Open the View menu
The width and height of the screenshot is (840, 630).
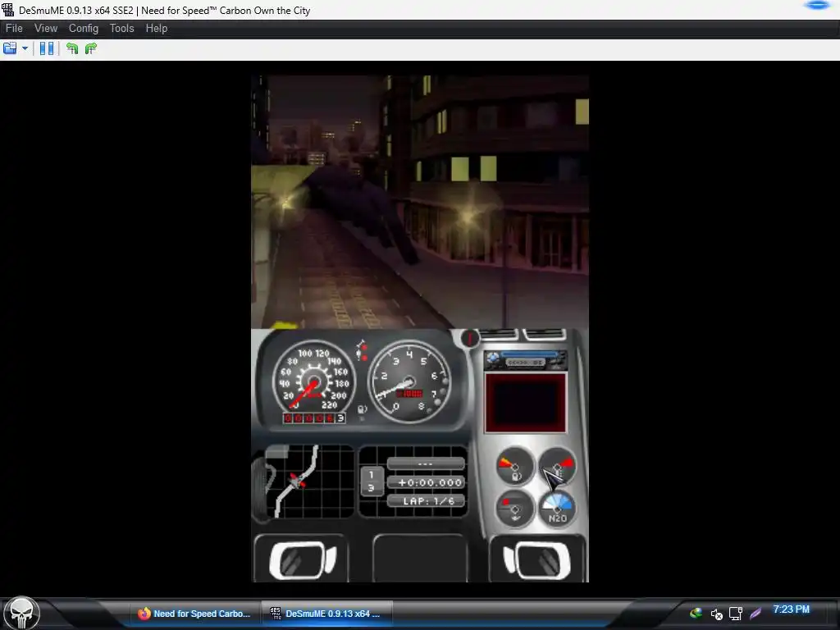tap(46, 29)
